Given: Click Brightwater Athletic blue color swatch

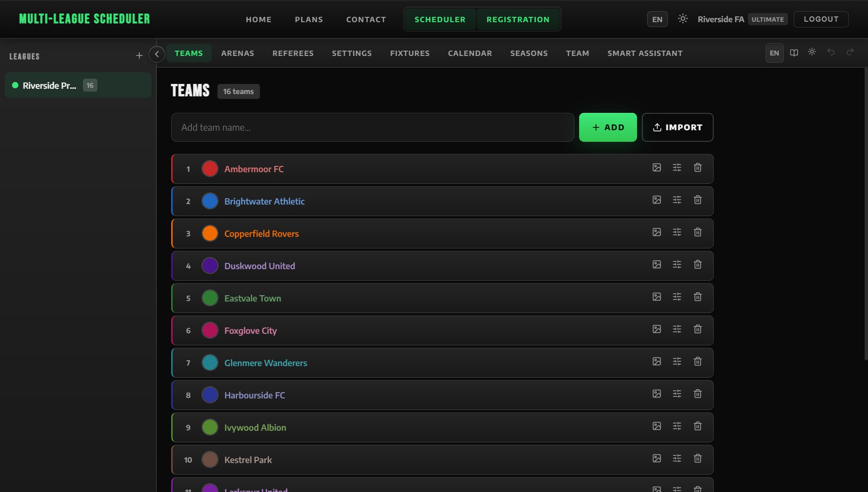Looking at the screenshot, I should [x=210, y=201].
